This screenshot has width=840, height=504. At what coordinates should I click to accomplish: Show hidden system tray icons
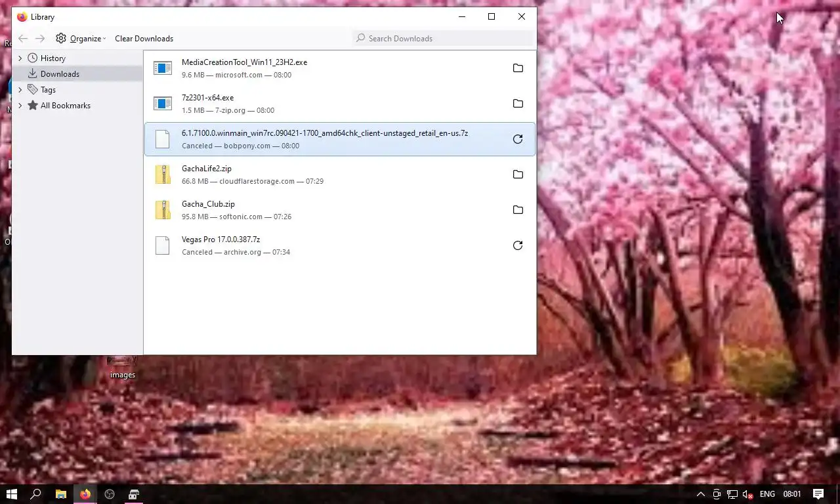point(700,494)
